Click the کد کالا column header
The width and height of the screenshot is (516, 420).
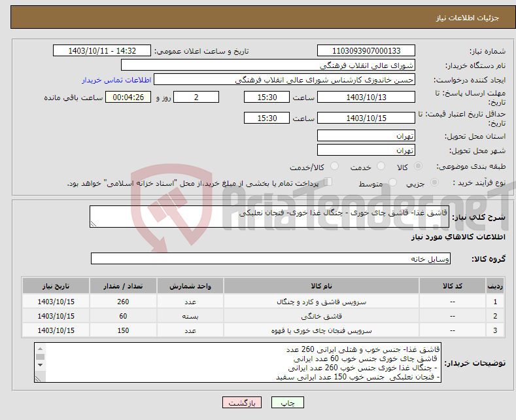click(x=452, y=286)
